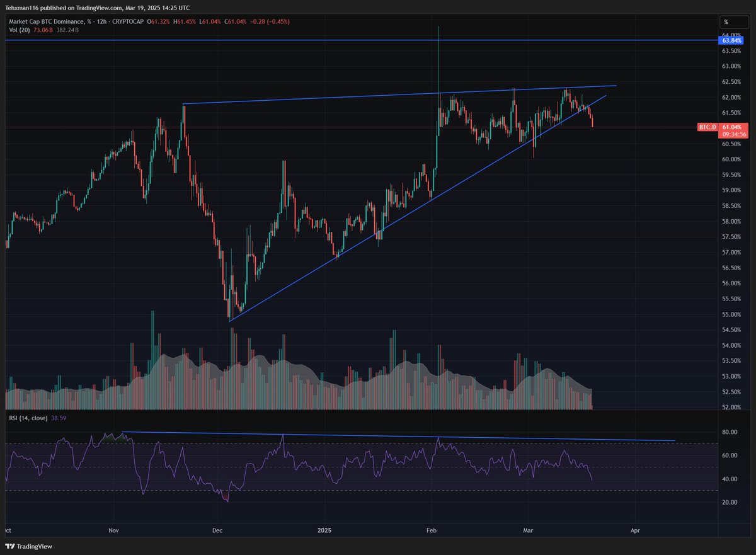Click the 59.00% price axis label

(730, 190)
